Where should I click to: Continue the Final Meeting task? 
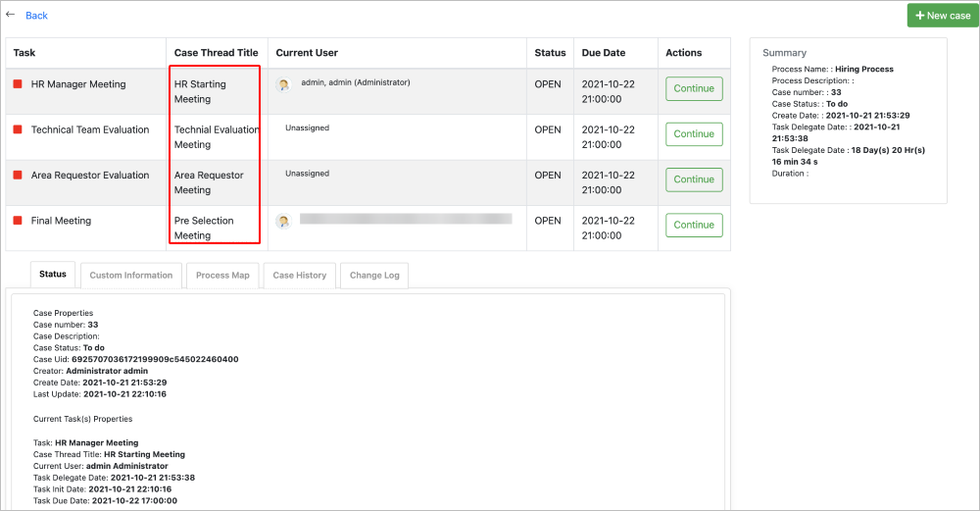click(694, 225)
